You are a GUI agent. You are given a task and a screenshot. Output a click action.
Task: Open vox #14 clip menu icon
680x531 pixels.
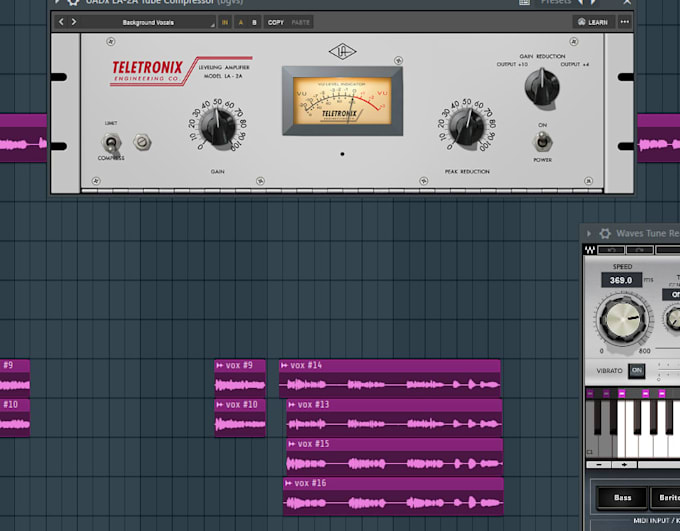click(x=284, y=365)
